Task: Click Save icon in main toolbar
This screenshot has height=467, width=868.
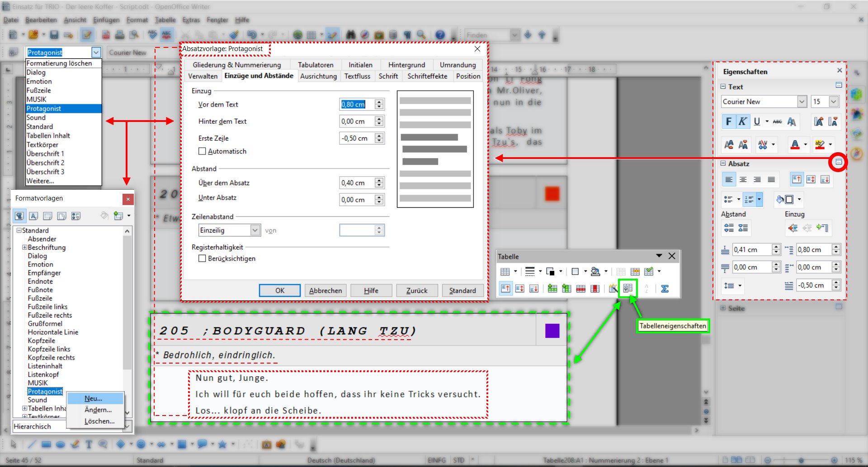Action: tap(54, 35)
